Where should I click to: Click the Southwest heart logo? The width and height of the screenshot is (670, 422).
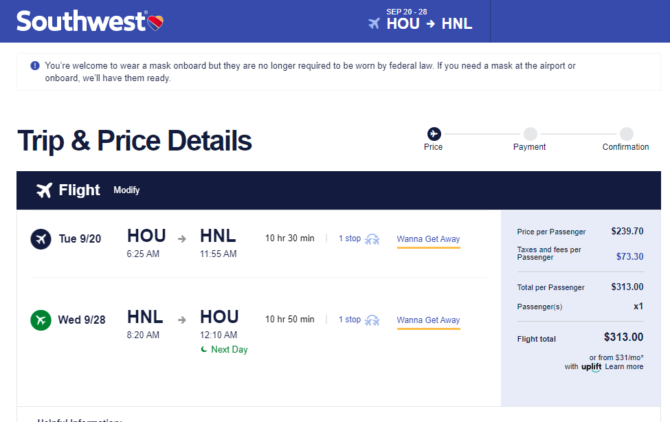[156, 22]
